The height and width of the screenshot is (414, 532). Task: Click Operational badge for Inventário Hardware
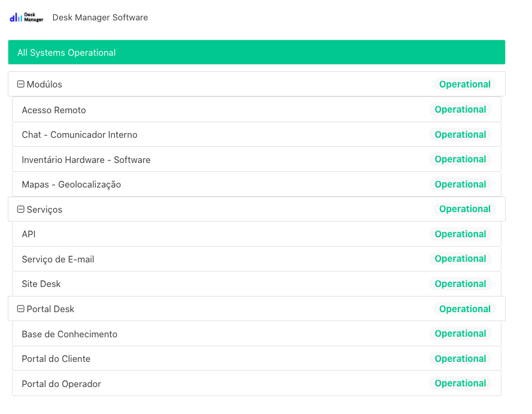[x=460, y=159]
